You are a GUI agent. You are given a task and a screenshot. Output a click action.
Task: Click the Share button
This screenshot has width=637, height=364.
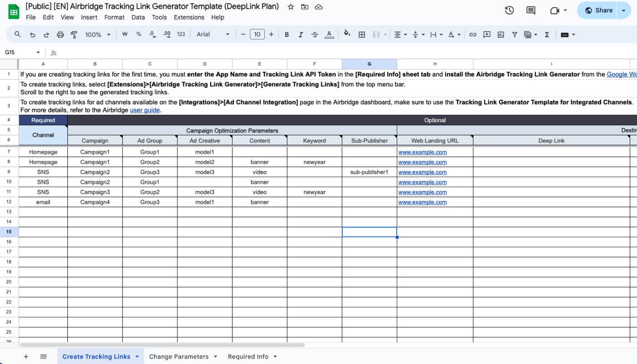(x=597, y=10)
